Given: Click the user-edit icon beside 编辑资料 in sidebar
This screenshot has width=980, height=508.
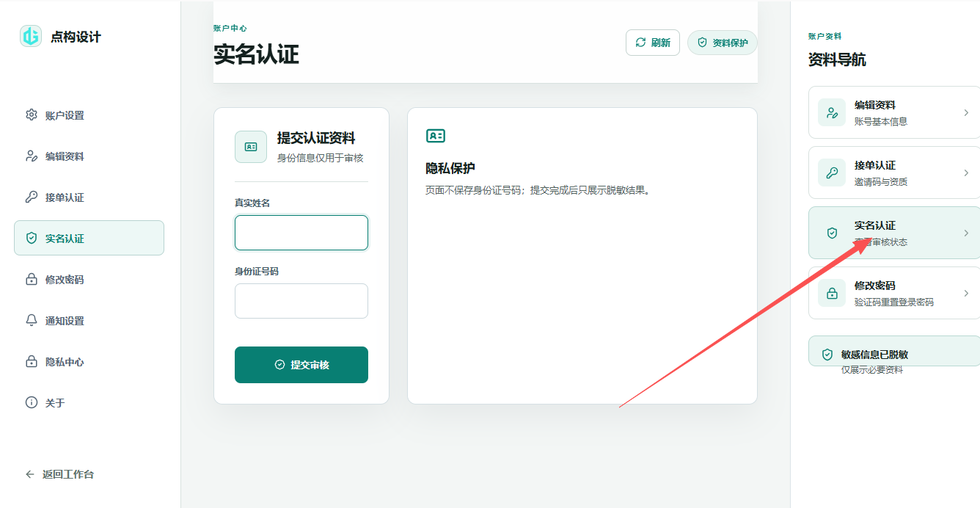Looking at the screenshot, I should click(x=31, y=156).
